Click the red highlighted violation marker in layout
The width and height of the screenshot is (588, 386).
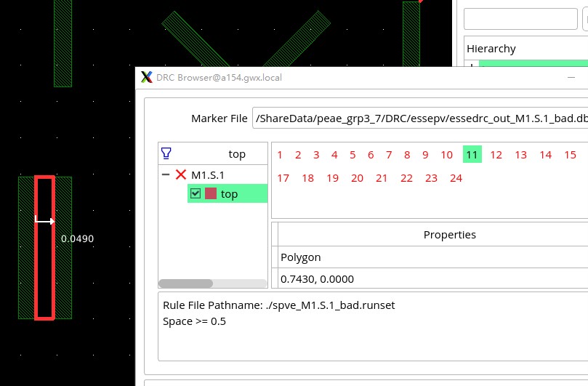click(x=44, y=247)
